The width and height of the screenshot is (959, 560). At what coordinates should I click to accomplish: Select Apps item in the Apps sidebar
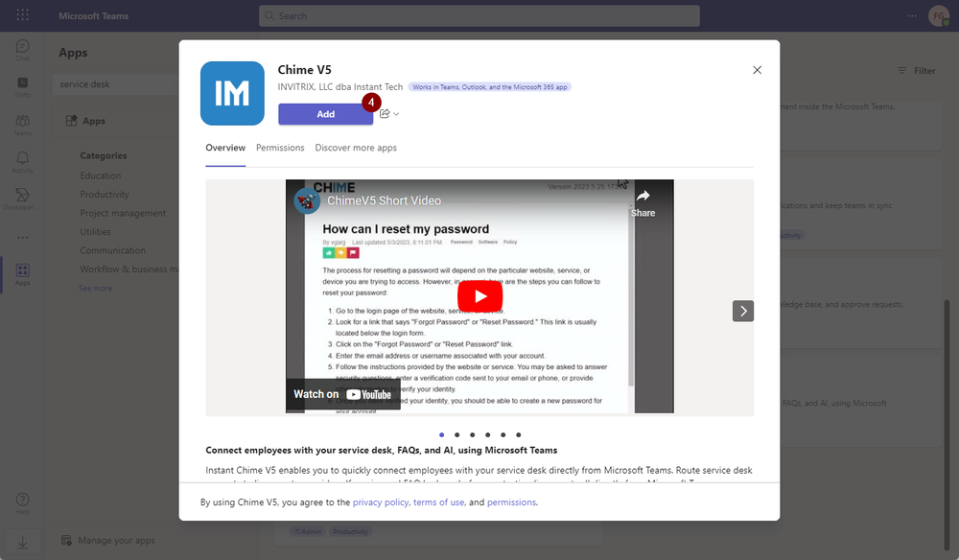pyautogui.click(x=116, y=121)
